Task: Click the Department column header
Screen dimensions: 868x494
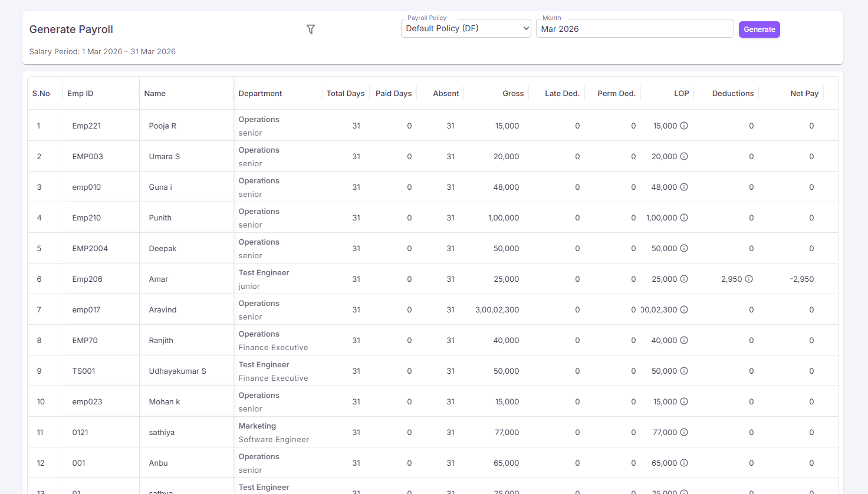Action: point(260,93)
